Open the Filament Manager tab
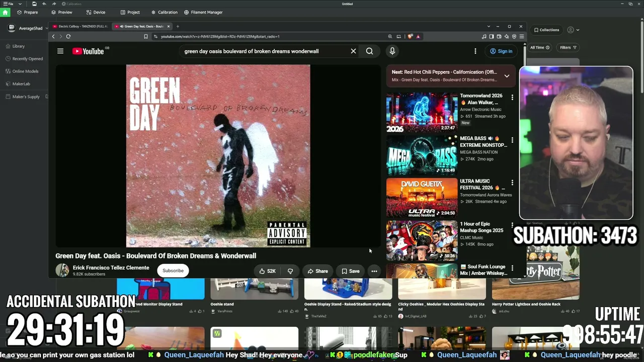 [203, 12]
